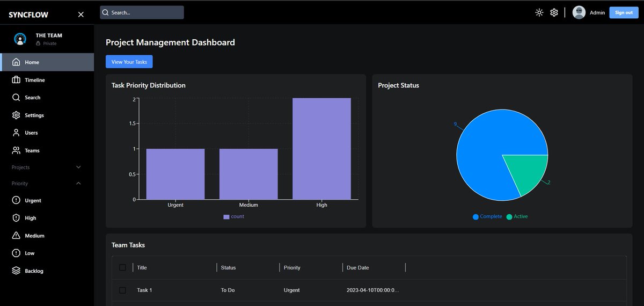Click the Complete legend color swatch
The width and height of the screenshot is (644, 306).
475,217
